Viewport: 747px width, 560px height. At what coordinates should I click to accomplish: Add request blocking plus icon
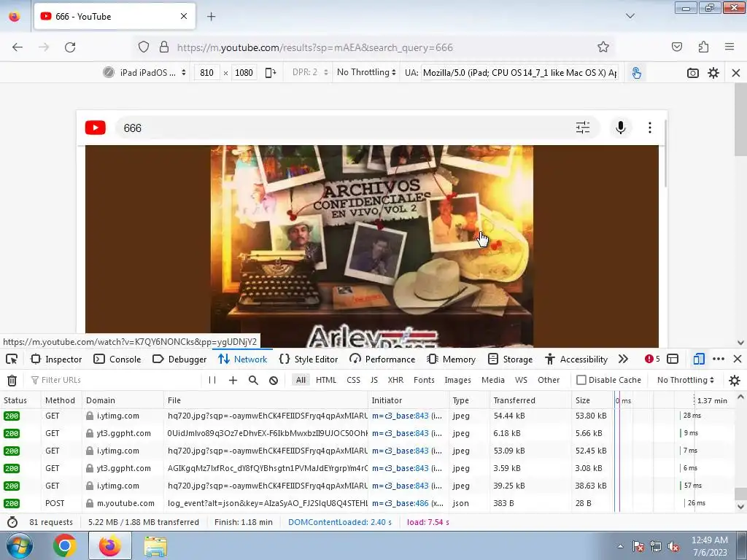tap(233, 380)
